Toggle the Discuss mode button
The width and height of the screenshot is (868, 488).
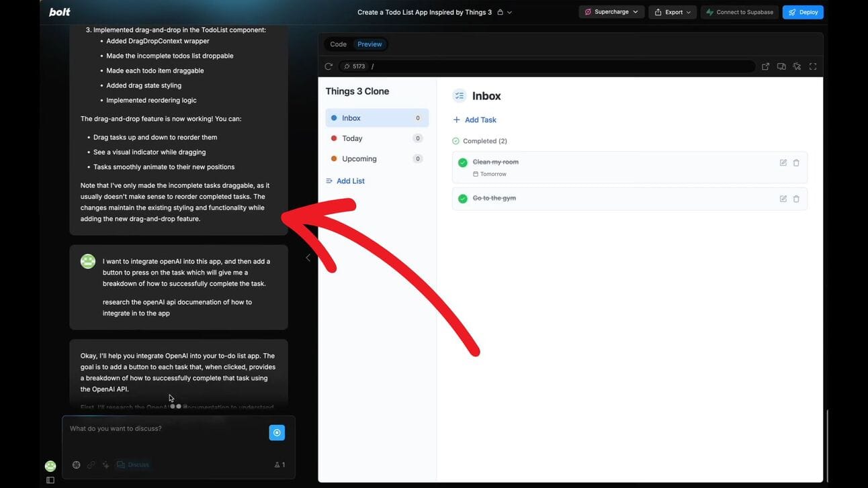pyautogui.click(x=133, y=465)
